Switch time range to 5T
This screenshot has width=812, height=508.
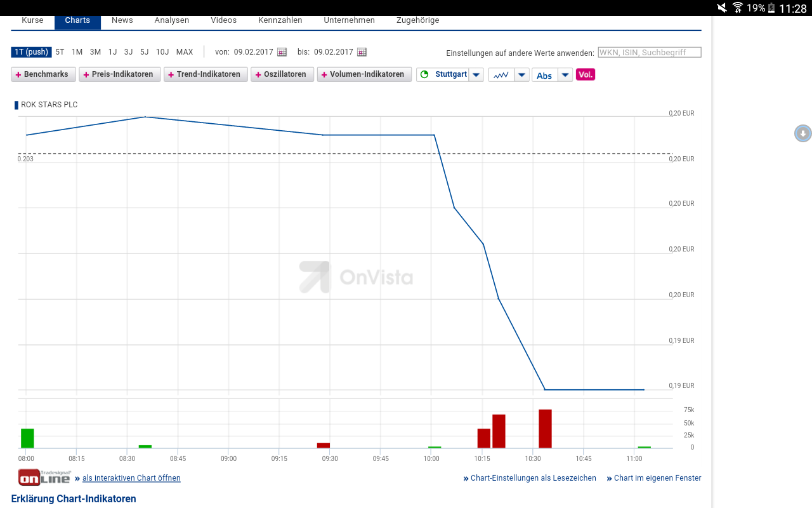[60, 52]
